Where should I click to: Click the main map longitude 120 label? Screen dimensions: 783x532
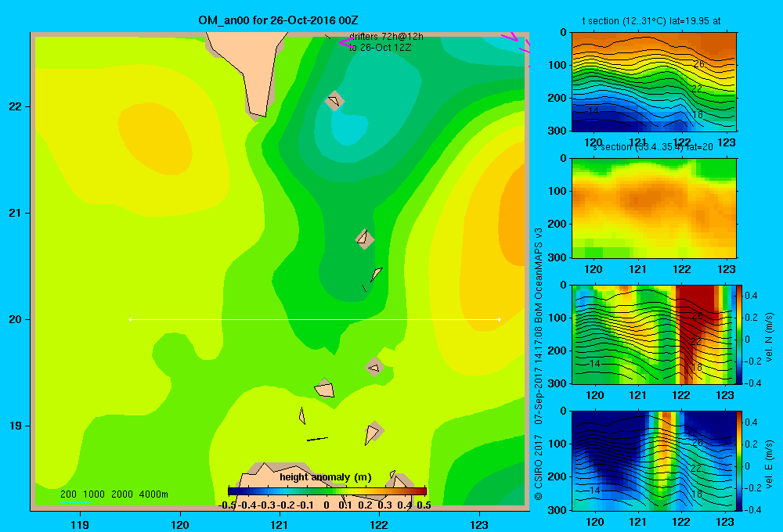click(180, 524)
